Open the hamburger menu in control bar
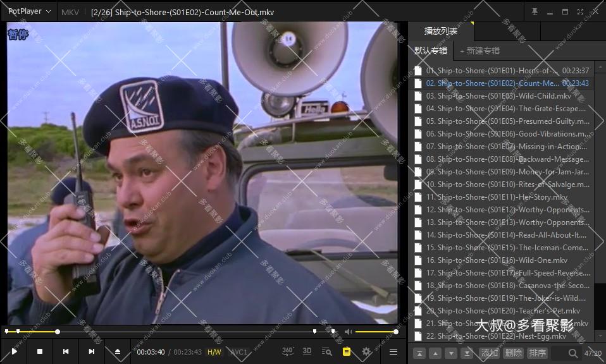The image size is (606, 364). click(x=393, y=351)
